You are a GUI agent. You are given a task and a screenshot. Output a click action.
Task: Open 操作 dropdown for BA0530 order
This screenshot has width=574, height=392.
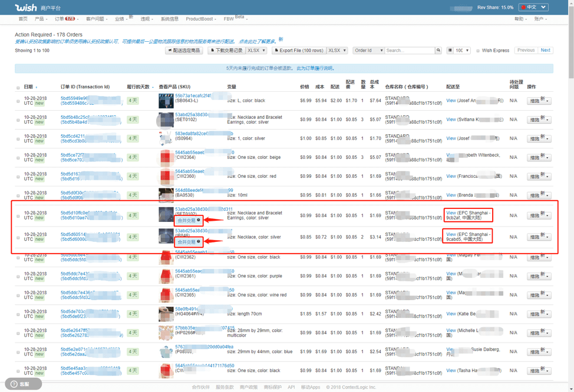click(x=539, y=195)
